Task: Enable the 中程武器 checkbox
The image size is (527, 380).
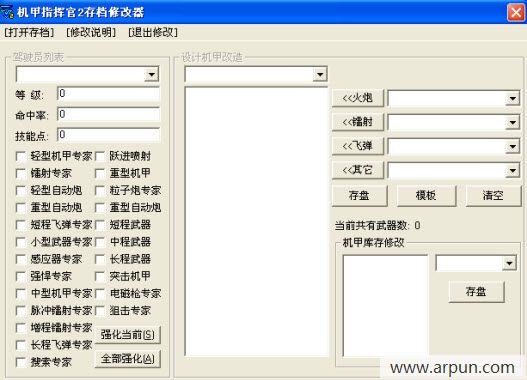Action: 100,242
